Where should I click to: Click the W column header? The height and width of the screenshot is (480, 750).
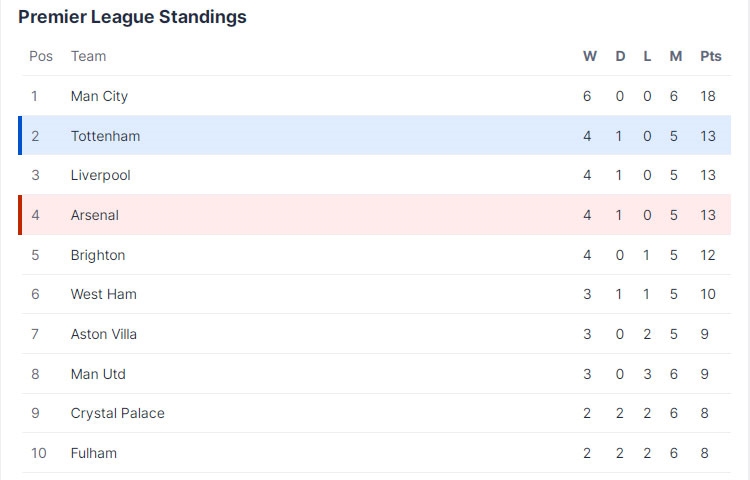point(589,56)
